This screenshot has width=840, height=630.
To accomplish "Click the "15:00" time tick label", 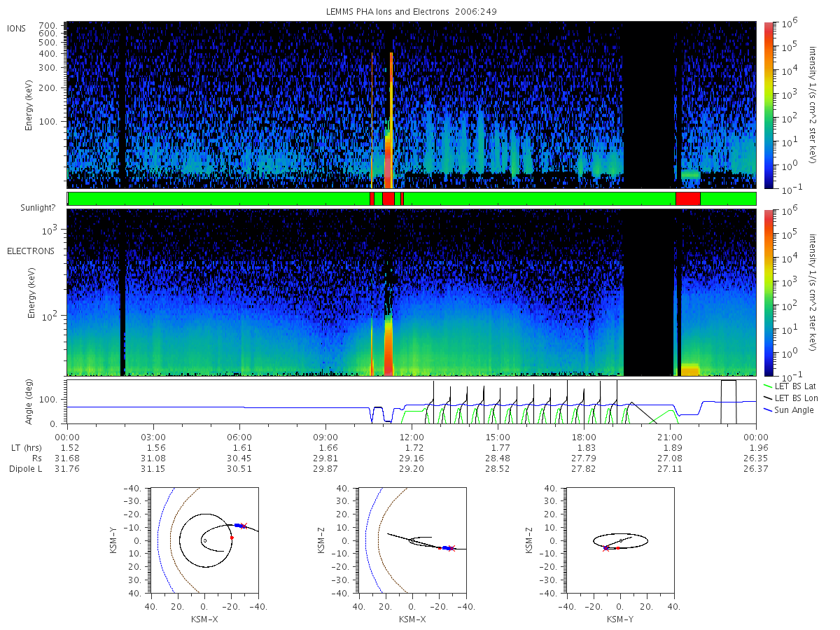I will (x=498, y=436).
